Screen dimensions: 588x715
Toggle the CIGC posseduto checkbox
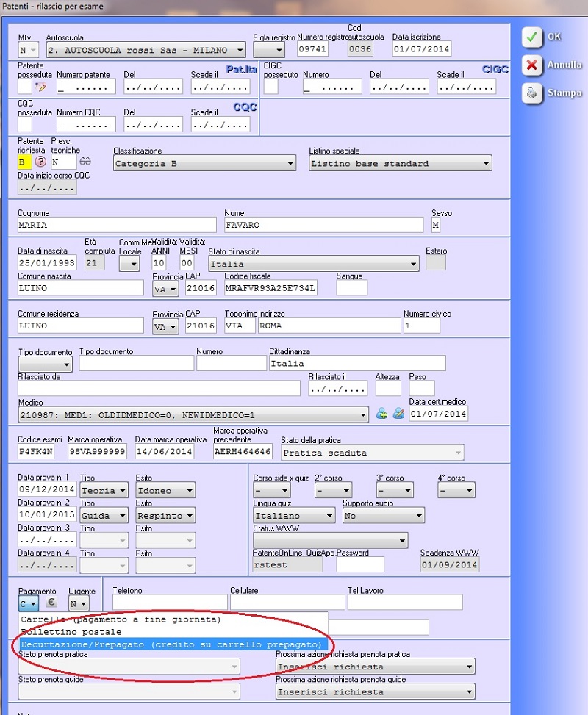(x=270, y=87)
